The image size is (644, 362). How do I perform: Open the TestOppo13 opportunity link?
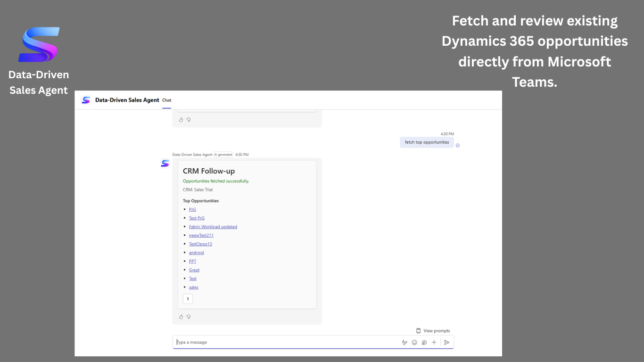tap(200, 244)
